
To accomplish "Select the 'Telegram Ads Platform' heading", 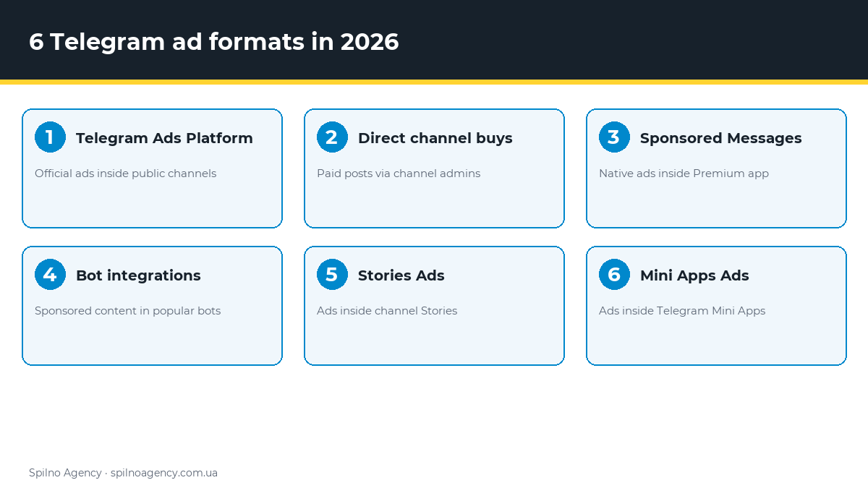I will coord(164,138).
